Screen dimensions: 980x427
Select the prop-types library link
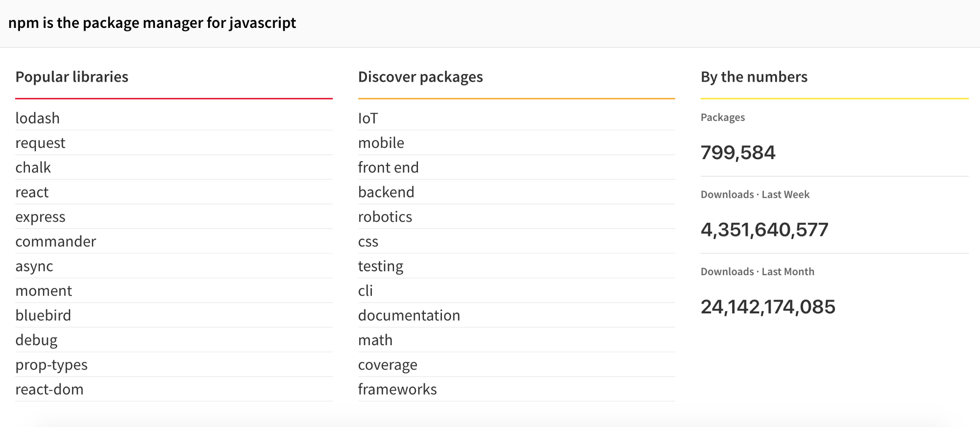pos(51,365)
